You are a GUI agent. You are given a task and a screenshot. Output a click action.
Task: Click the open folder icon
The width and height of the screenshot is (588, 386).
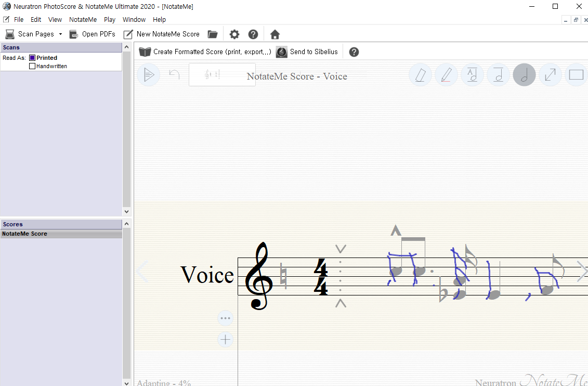213,34
